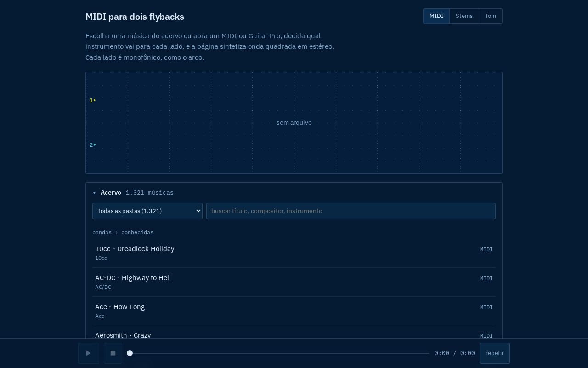Load 10cc - Dreadlock Holiday
This screenshot has height=368, width=588.
[294, 253]
